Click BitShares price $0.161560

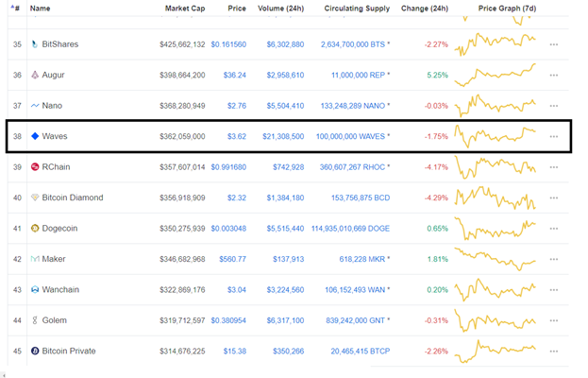coord(228,44)
